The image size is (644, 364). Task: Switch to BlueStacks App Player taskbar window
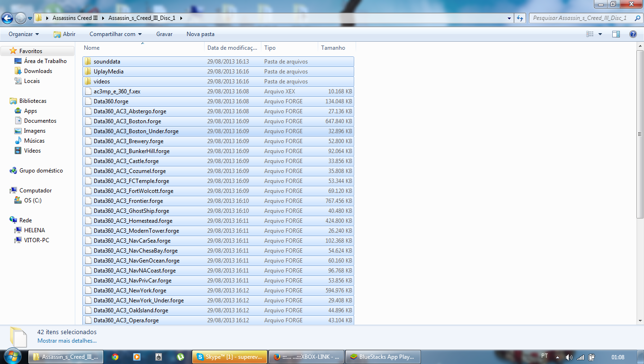[x=383, y=357]
